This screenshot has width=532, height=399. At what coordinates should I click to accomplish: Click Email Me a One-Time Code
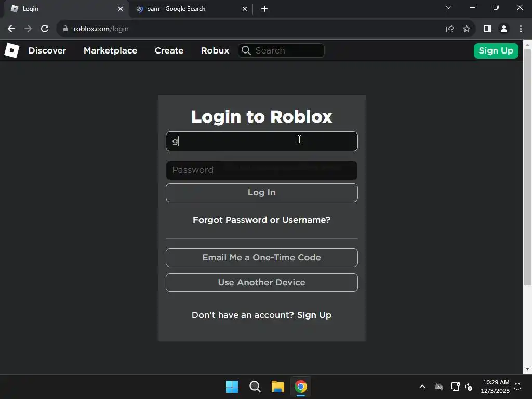(x=262, y=258)
